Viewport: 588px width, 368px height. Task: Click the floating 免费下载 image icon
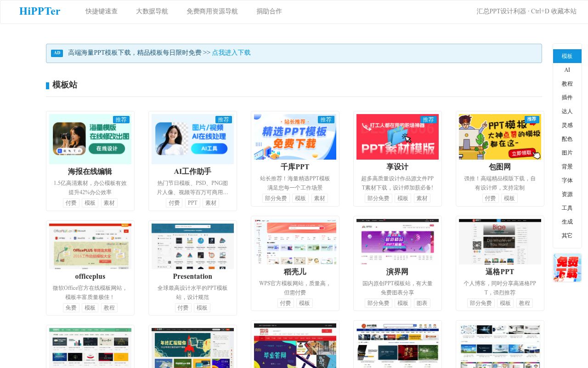567,268
